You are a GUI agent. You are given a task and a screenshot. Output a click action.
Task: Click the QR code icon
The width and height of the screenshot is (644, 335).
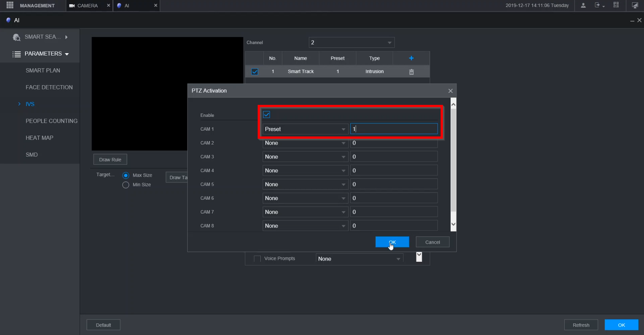click(616, 5)
